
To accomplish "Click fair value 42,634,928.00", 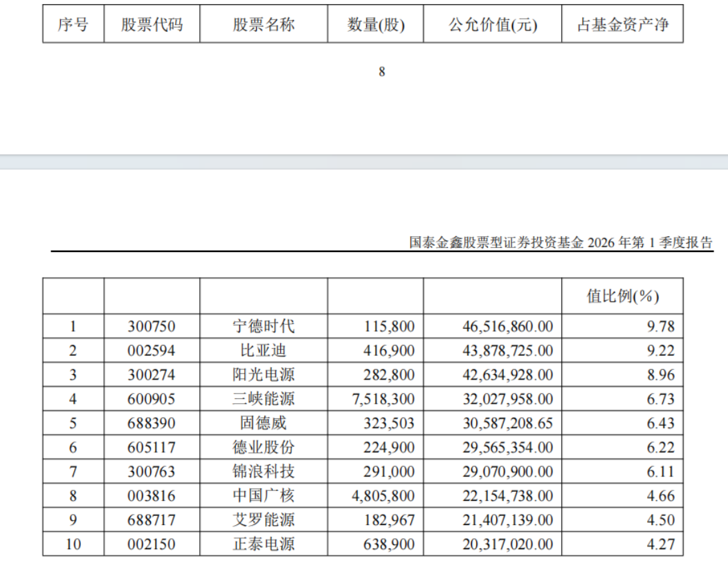I will pos(507,375).
